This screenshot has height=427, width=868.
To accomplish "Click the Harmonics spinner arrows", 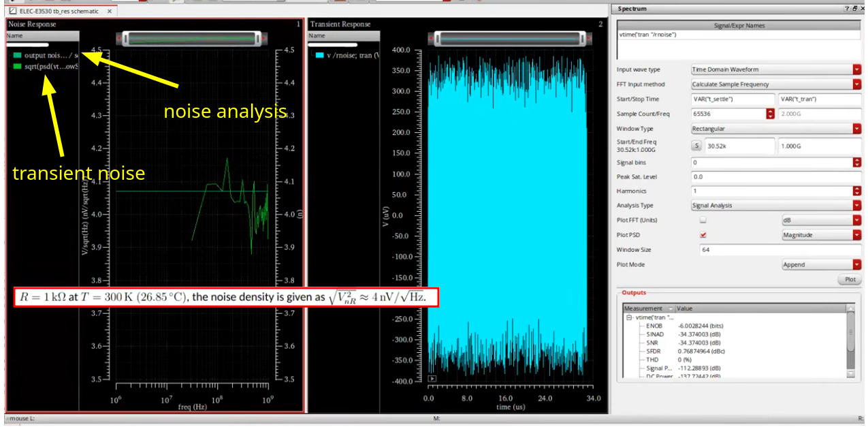I will (856, 191).
